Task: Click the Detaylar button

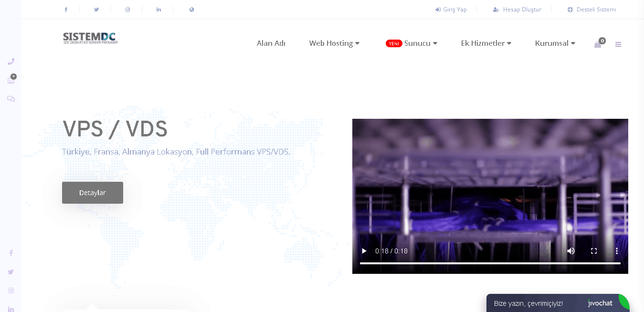Action: [93, 193]
